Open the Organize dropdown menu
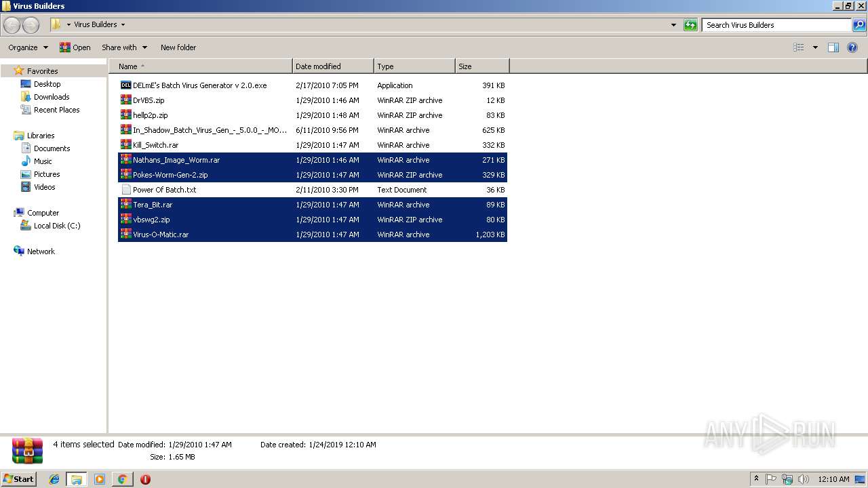 coord(28,47)
